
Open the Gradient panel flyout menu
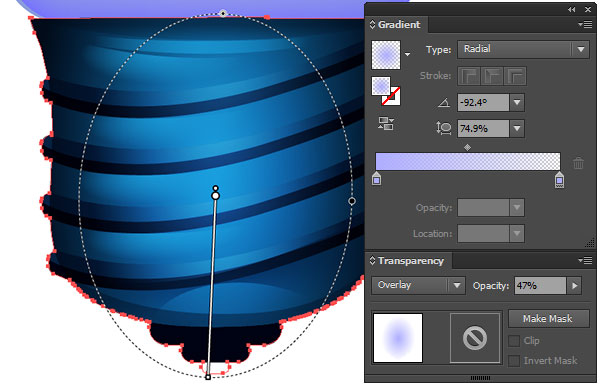click(x=585, y=24)
